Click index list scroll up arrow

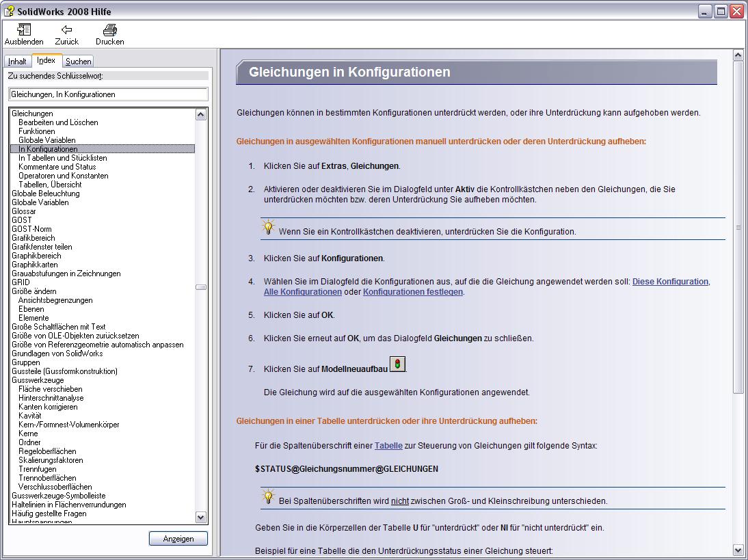[201, 114]
